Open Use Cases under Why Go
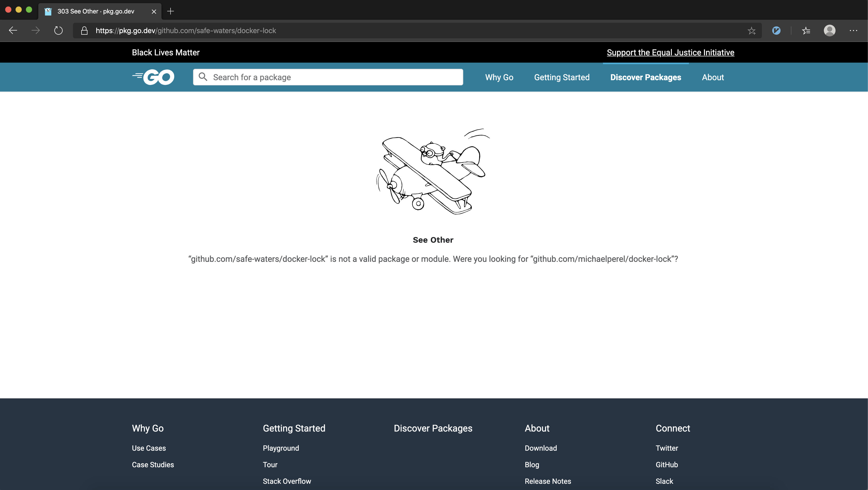The image size is (868, 490). pyautogui.click(x=149, y=448)
